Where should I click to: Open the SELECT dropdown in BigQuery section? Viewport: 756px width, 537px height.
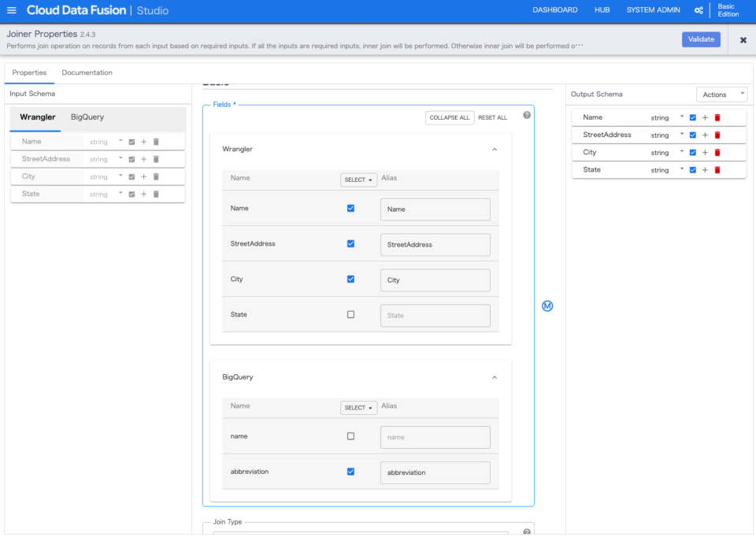(x=358, y=407)
